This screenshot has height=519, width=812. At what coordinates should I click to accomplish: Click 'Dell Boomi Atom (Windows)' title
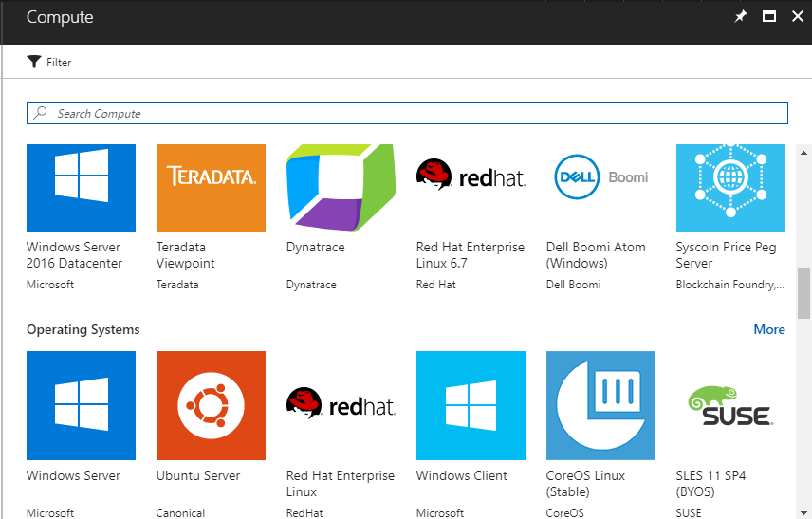pyautogui.click(x=596, y=255)
